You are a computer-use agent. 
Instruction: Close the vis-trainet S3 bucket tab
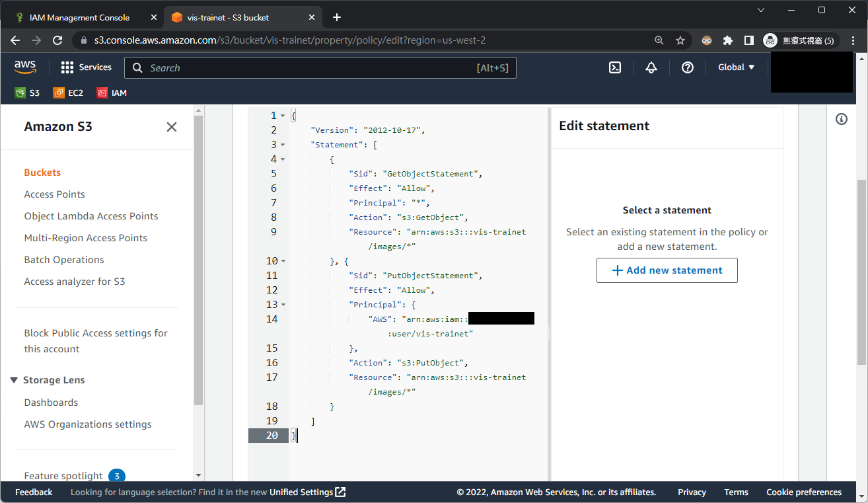[310, 17]
